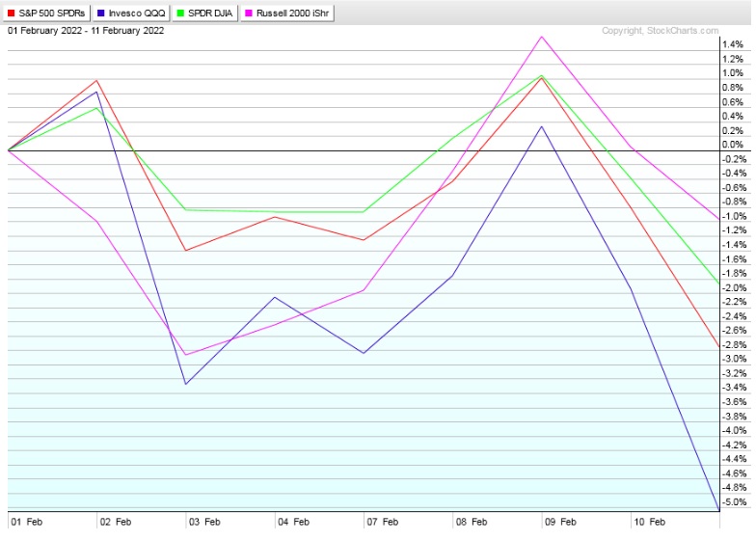Click the -4.0% y-axis label

pos(735,430)
